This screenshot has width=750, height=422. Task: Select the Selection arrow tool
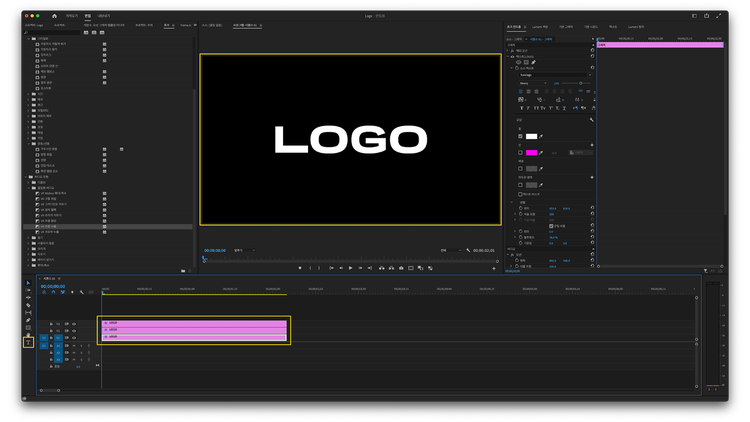tap(28, 283)
